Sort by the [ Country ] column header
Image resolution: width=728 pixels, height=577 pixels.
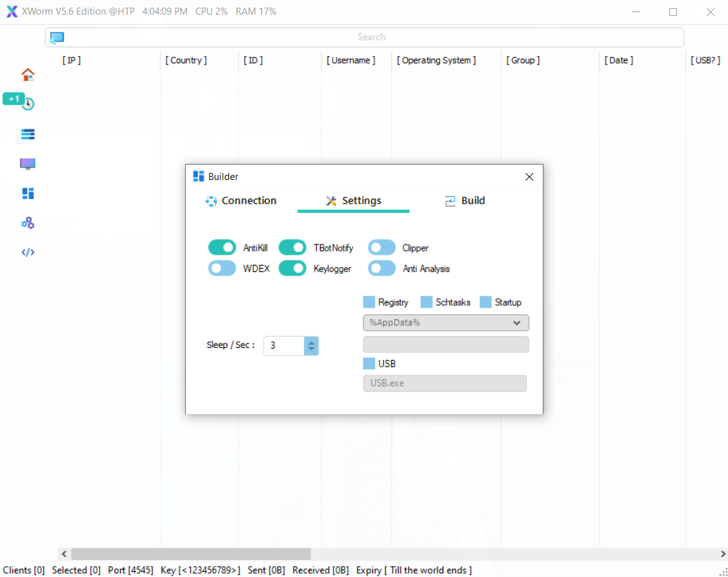[186, 61]
